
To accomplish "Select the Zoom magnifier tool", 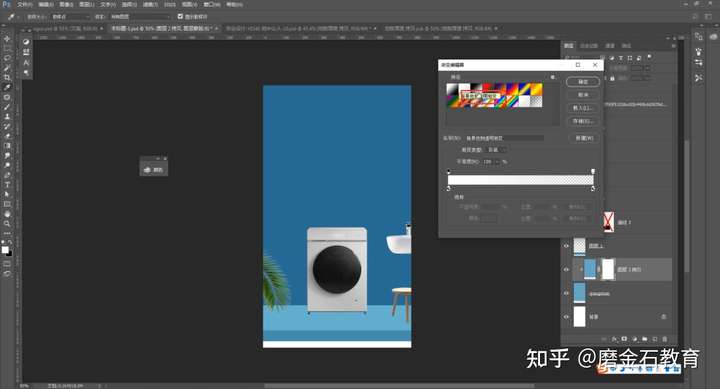I will coord(7,224).
